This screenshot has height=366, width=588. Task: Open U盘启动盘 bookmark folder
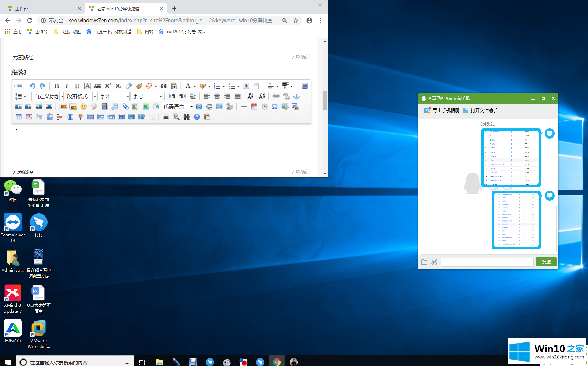(67, 31)
